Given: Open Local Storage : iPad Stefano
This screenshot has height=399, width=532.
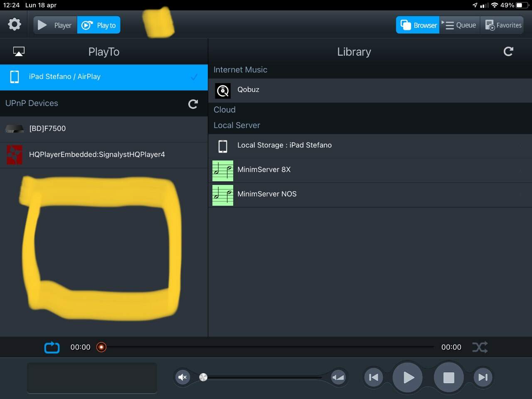Looking at the screenshot, I should 370,145.
